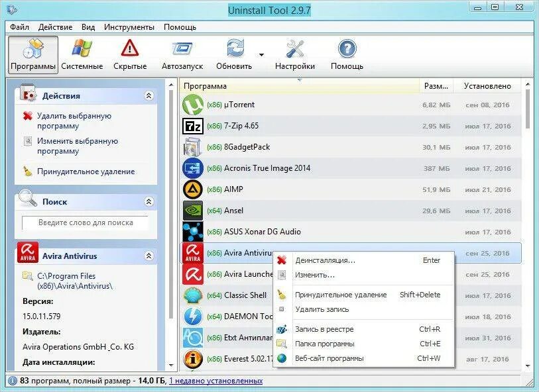
Task: Open the Вид menu
Action: pyautogui.click(x=88, y=27)
